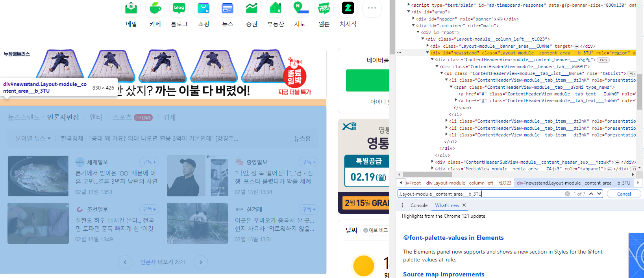Screen dimensions: 644x278
Task: Open the Real Estate (부동산) shortcut icon
Action: [276, 8]
